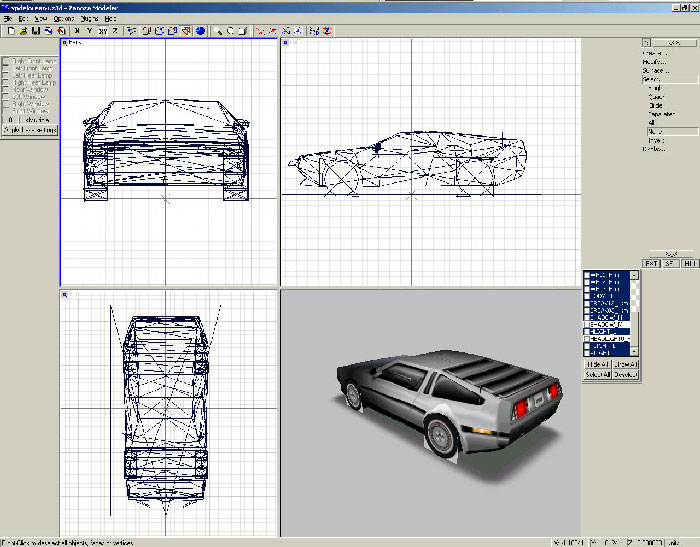Click the <<>> button above command list
The image size is (700, 547).
tap(675, 43)
